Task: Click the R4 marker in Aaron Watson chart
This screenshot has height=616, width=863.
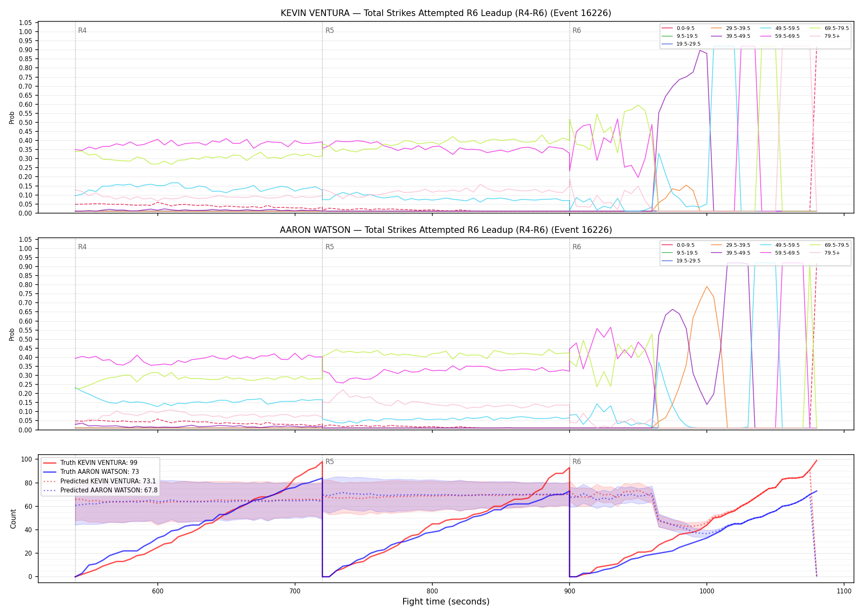Action: click(x=82, y=247)
